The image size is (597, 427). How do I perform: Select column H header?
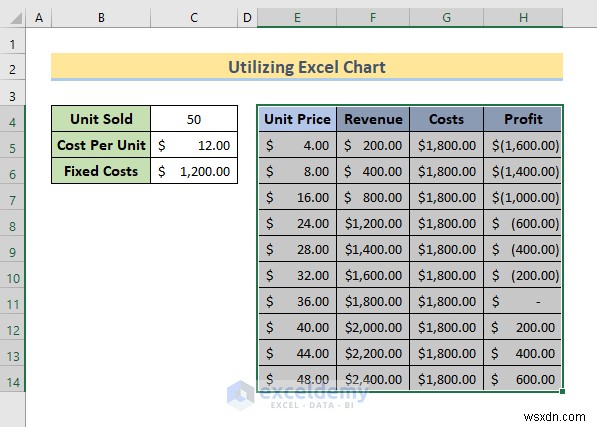(x=523, y=18)
